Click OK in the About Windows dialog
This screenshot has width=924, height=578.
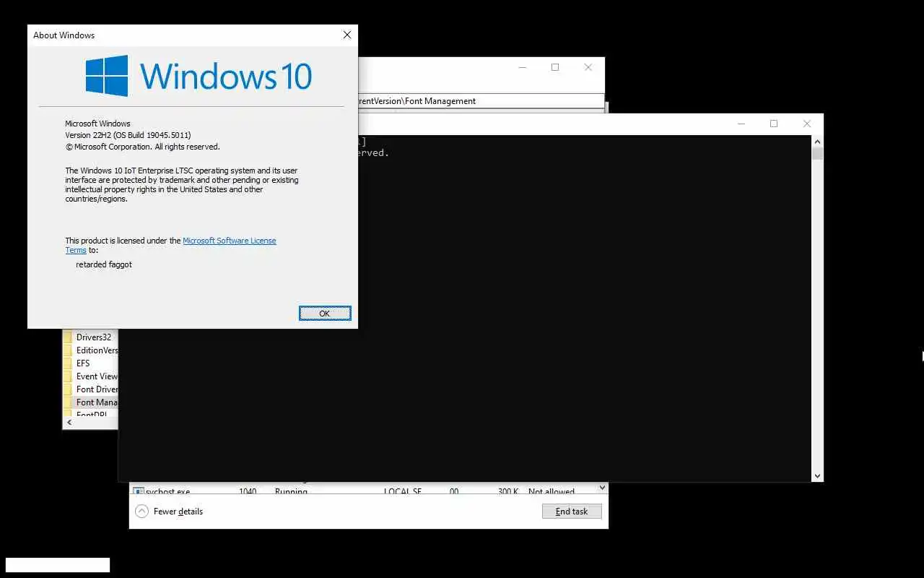coord(325,313)
